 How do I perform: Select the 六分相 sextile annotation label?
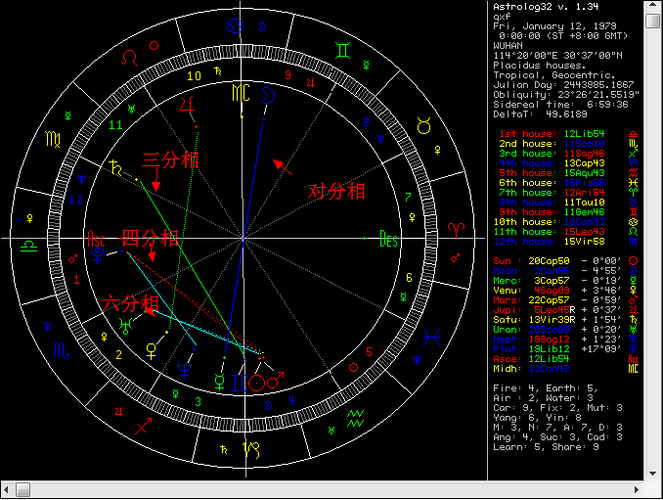(x=130, y=303)
